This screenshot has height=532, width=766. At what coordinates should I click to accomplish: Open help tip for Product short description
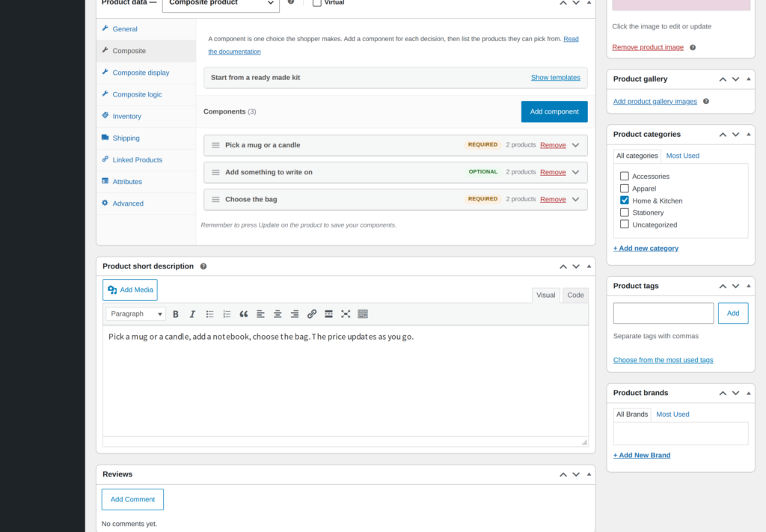click(203, 266)
